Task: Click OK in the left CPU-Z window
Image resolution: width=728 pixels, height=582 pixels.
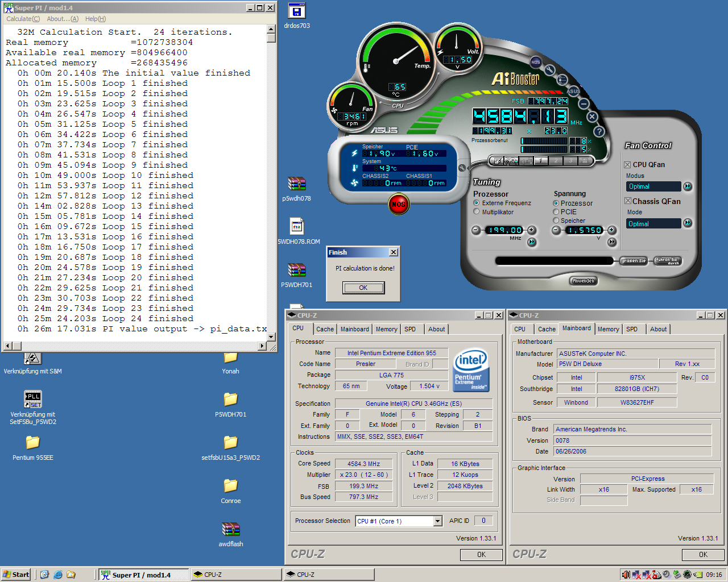Action: [481, 555]
